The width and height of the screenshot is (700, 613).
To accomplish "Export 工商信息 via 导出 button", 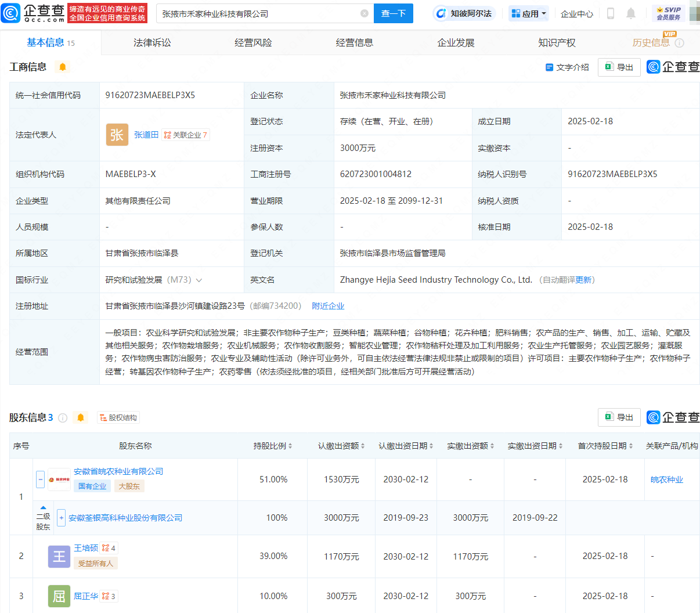I will [x=619, y=67].
